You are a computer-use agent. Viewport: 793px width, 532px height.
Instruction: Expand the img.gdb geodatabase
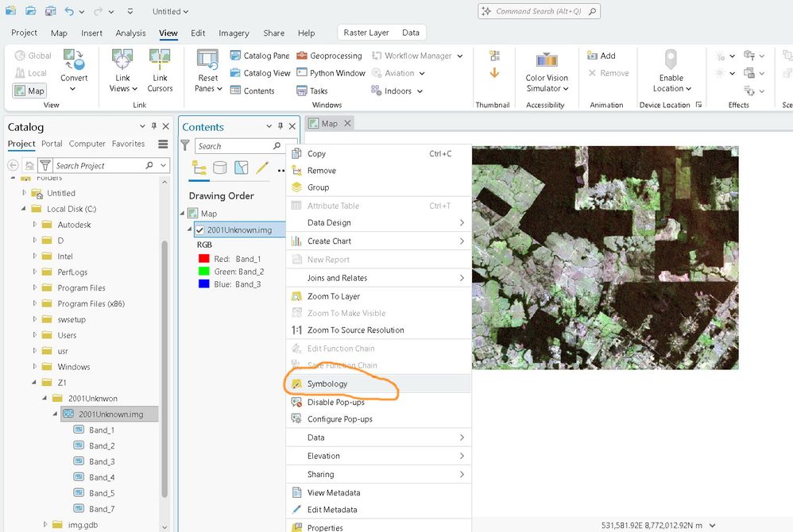[45, 524]
